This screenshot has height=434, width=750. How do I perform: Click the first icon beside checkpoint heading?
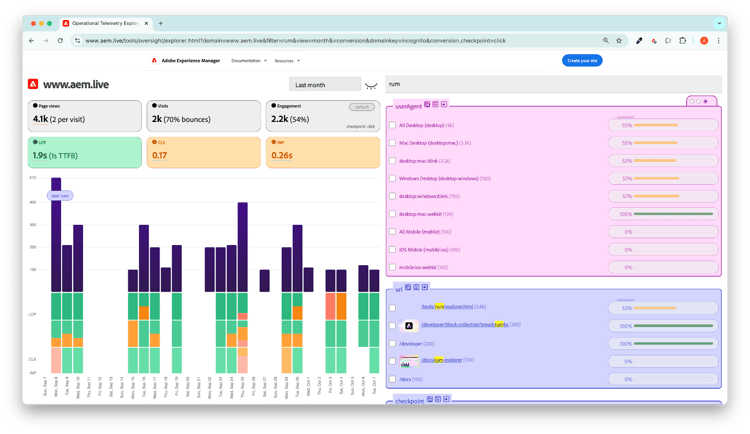[x=430, y=398]
